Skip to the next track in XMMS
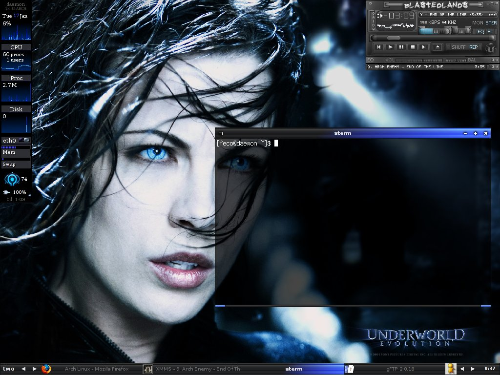The width and height of the screenshot is (500, 375). click(423, 47)
